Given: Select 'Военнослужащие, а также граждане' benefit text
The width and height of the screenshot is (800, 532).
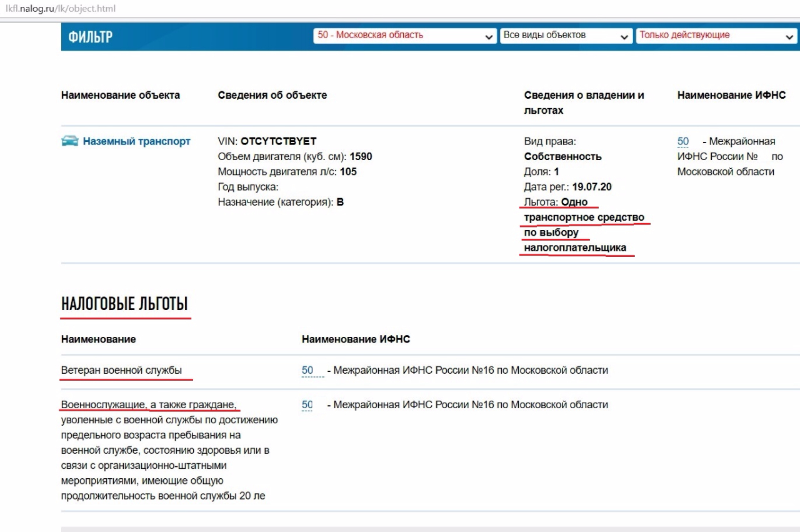Looking at the screenshot, I should tap(148, 404).
